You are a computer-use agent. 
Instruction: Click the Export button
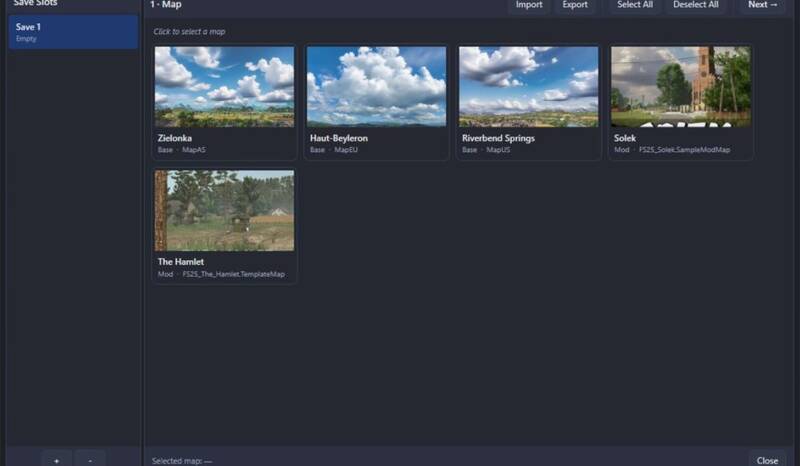tap(575, 5)
